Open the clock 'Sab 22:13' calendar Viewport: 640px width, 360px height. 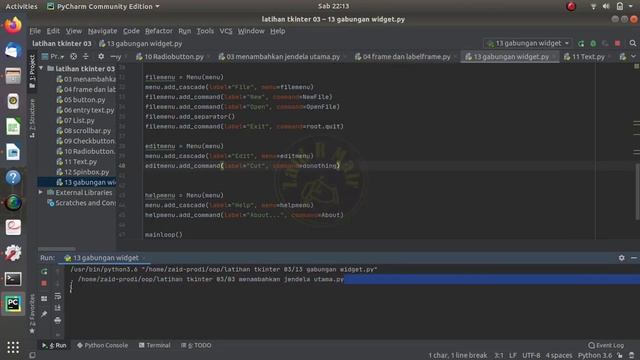click(333, 6)
